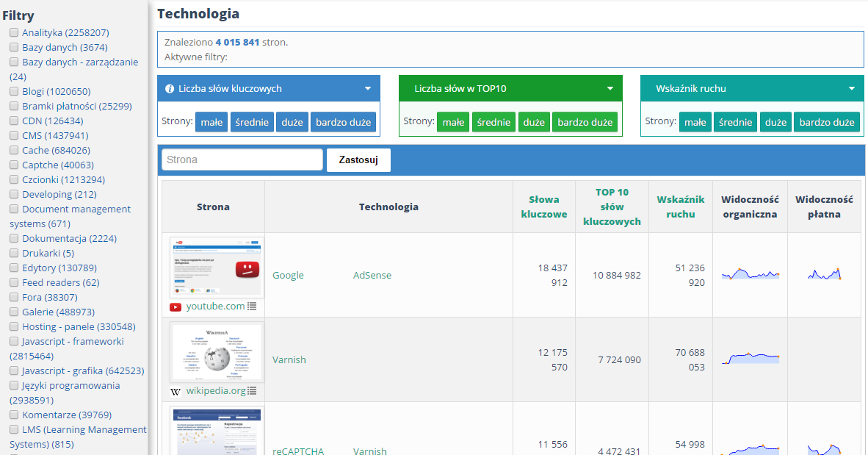Tick the Hosting - panele (330548) checkbox
Image resolution: width=868 pixels, height=455 pixels.
(x=14, y=326)
